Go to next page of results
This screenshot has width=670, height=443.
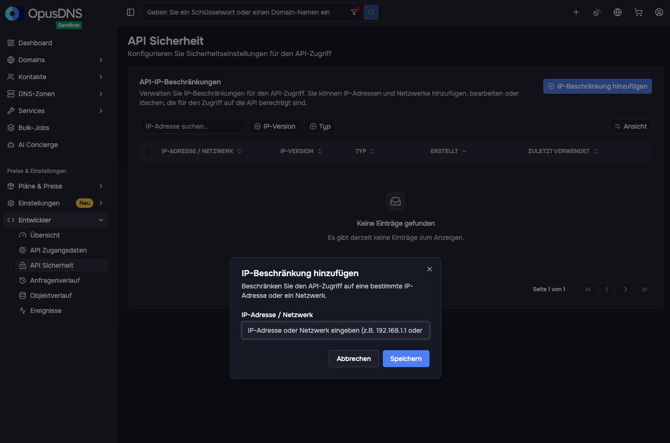626,290
